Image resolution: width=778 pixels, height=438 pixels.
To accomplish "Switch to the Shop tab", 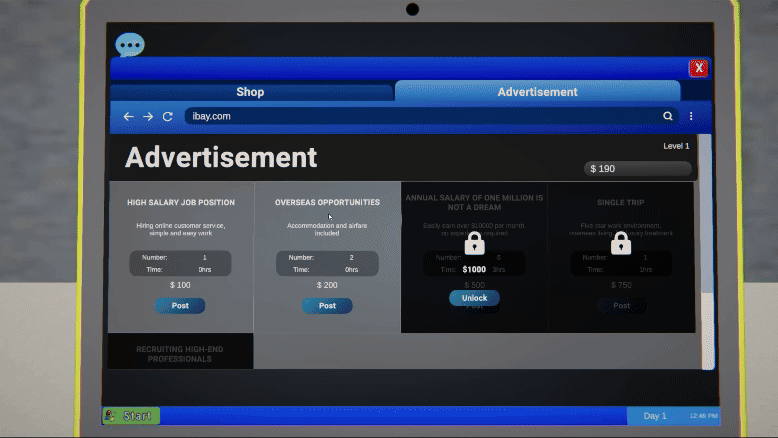I will 250,92.
